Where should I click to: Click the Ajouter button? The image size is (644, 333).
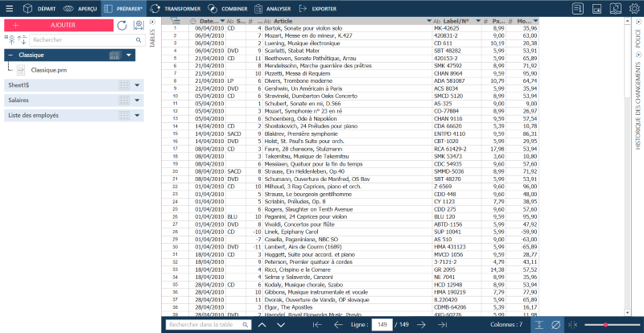[59, 25]
